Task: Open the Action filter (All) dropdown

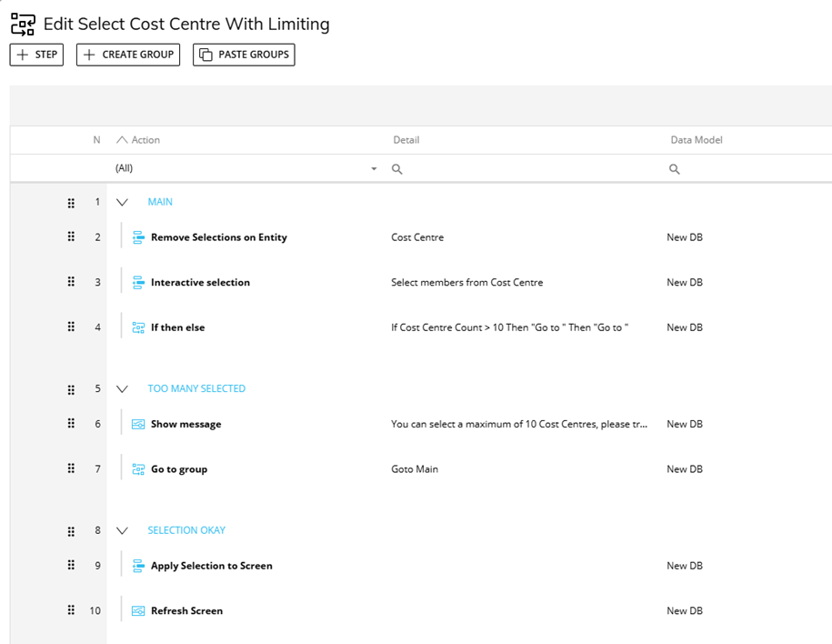Action: (x=374, y=169)
